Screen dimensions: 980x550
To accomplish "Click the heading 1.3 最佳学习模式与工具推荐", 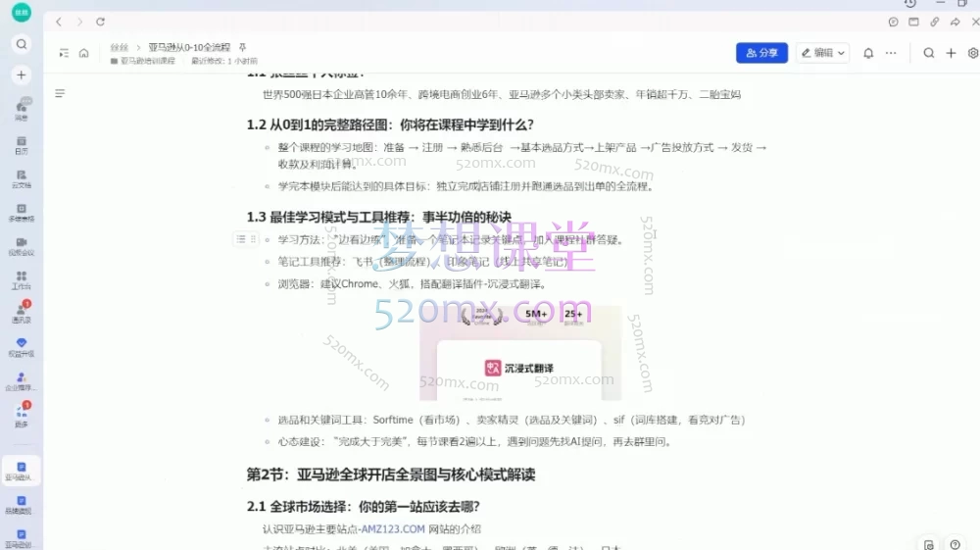I will (x=378, y=217).
